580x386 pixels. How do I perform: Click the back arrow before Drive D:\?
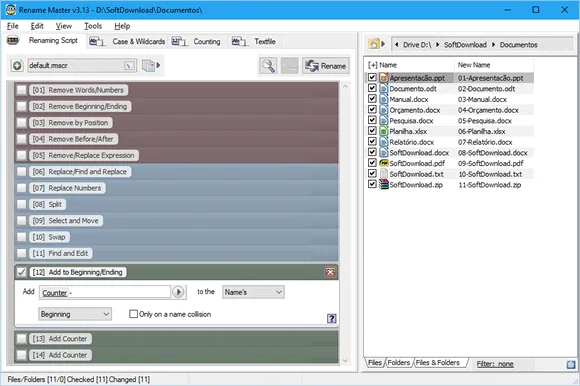[397, 44]
